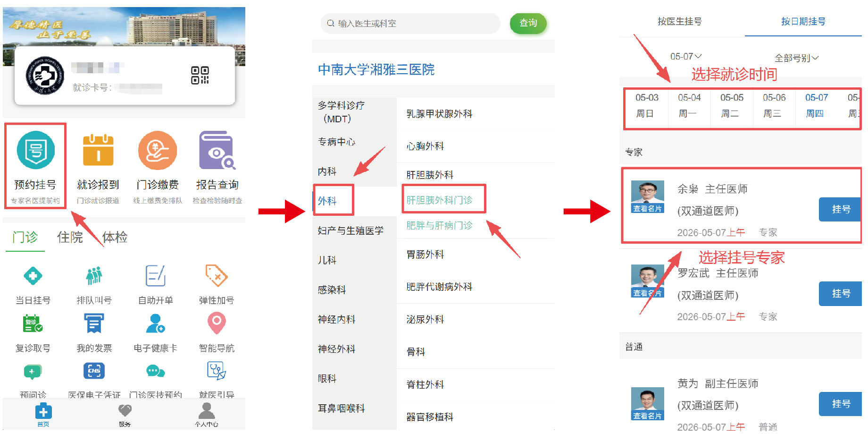Open the 05-07 date dropdown

686,57
